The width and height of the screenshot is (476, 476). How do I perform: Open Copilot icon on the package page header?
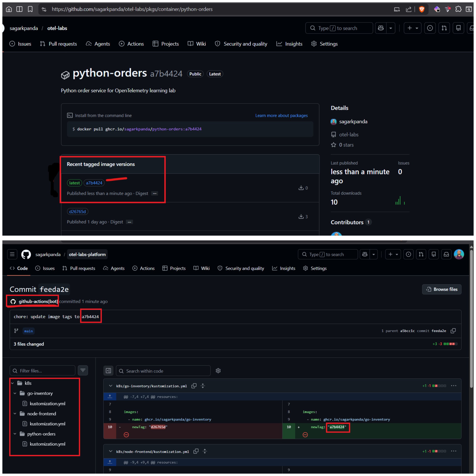pos(381,28)
